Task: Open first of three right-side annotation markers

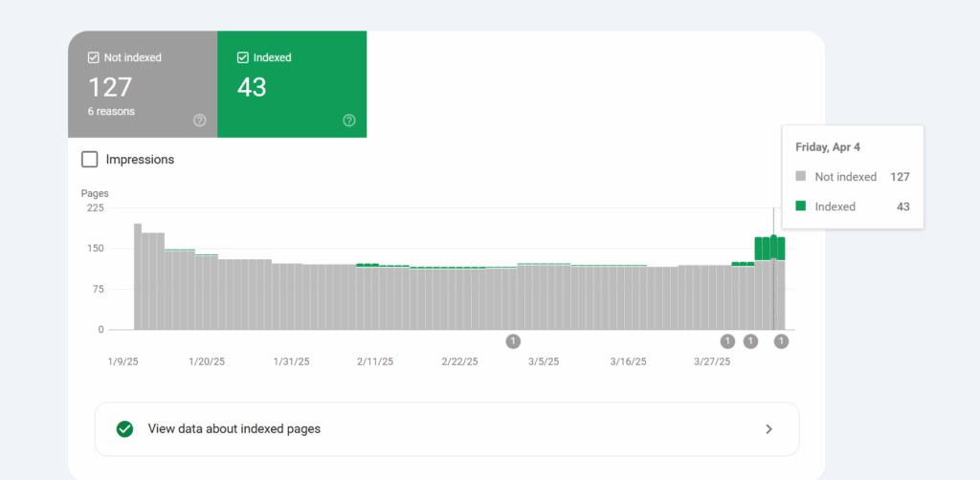Action: point(727,341)
